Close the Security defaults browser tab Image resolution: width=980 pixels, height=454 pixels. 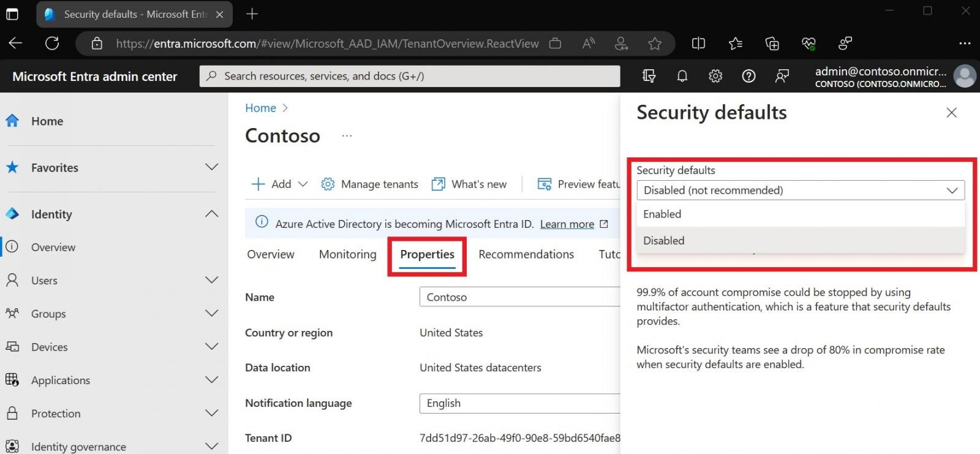tap(220, 14)
